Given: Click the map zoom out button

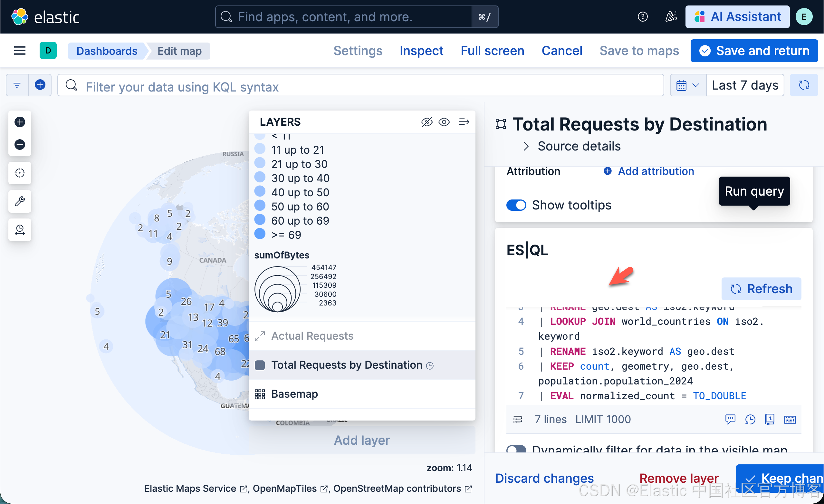Looking at the screenshot, I should pyautogui.click(x=20, y=144).
